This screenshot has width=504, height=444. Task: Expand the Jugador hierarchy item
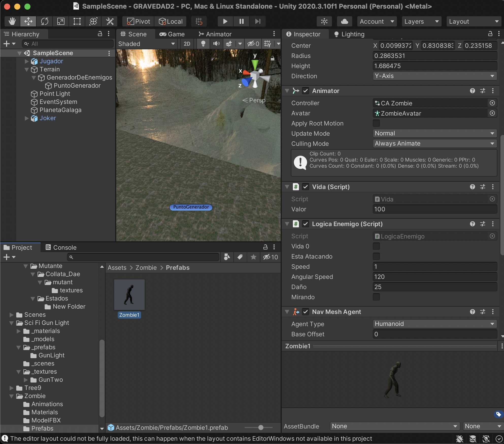[x=27, y=61]
